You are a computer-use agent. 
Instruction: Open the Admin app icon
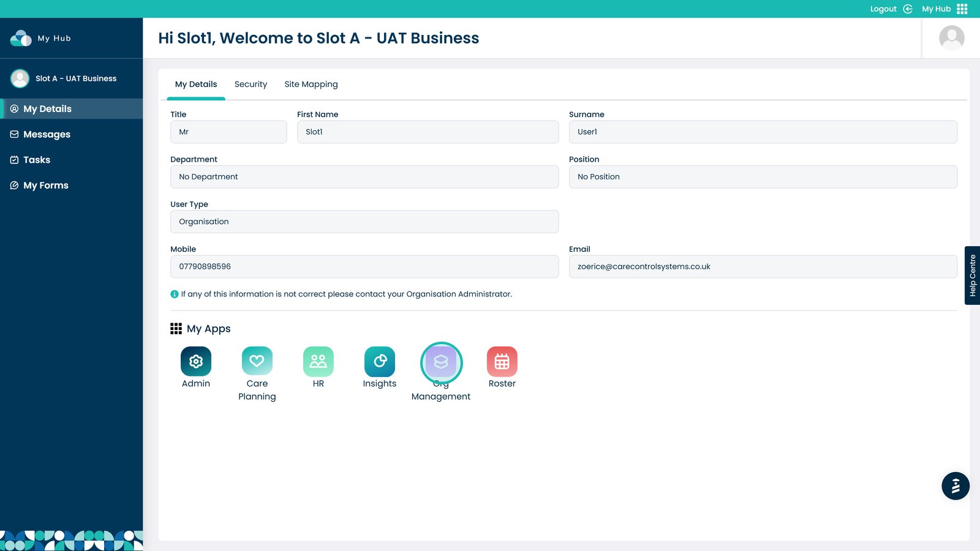pyautogui.click(x=196, y=362)
